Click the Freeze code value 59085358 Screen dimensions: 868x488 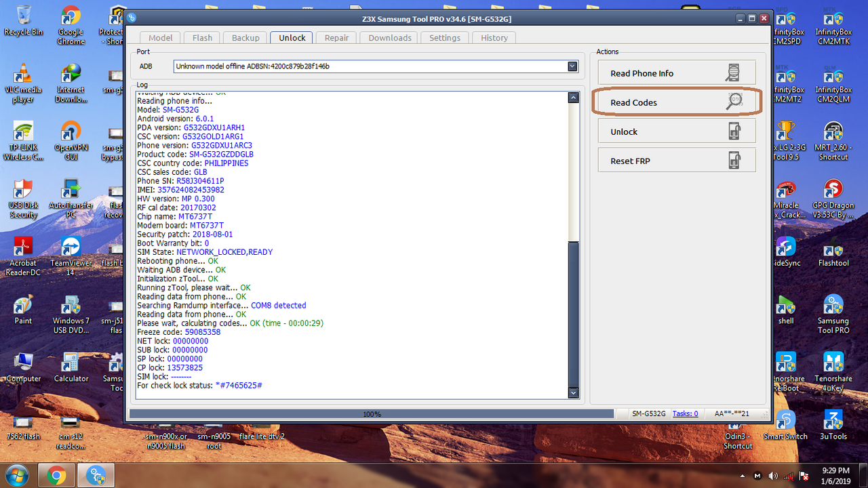tap(203, 332)
